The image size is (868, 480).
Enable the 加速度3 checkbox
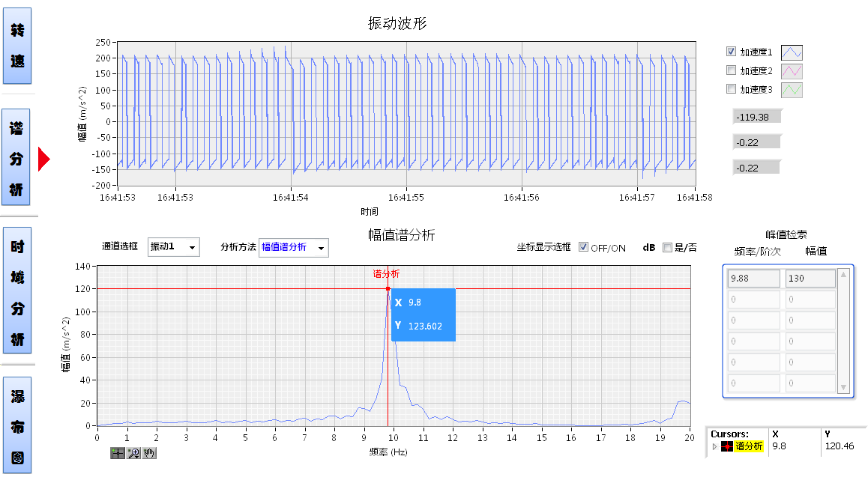(x=731, y=89)
